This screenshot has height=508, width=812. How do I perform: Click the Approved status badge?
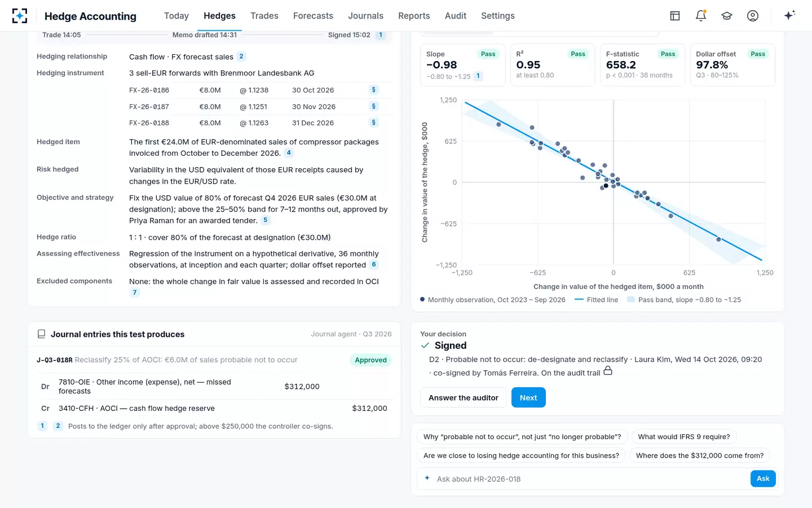(371, 360)
